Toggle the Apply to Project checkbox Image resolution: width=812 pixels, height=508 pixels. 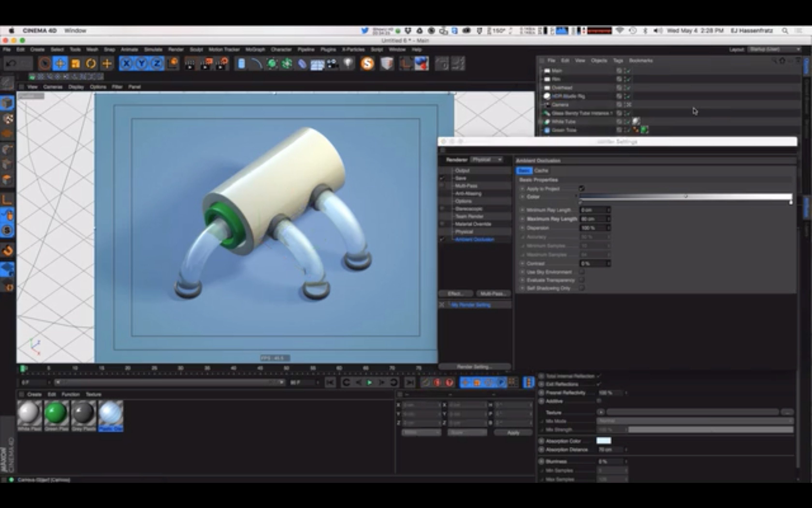[x=581, y=188]
